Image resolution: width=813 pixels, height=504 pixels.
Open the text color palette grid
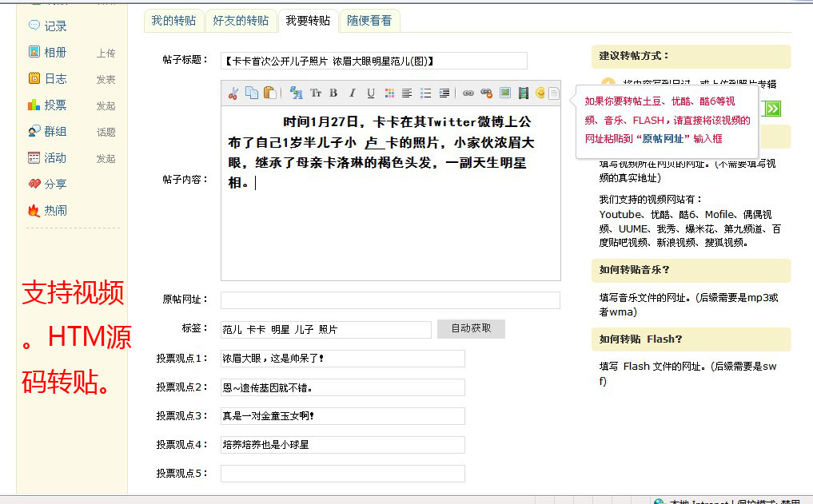click(x=389, y=93)
